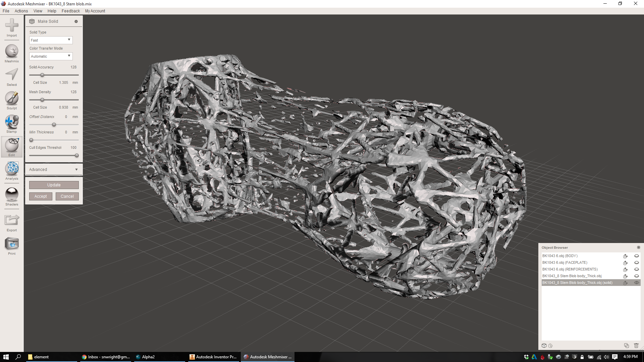
Task: Delete selected object with trash icon
Action: point(636,346)
